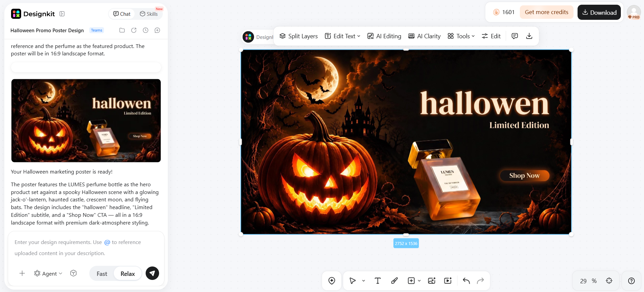Click the Teams badge beside the project title
The image size is (644, 292).
[x=97, y=30]
